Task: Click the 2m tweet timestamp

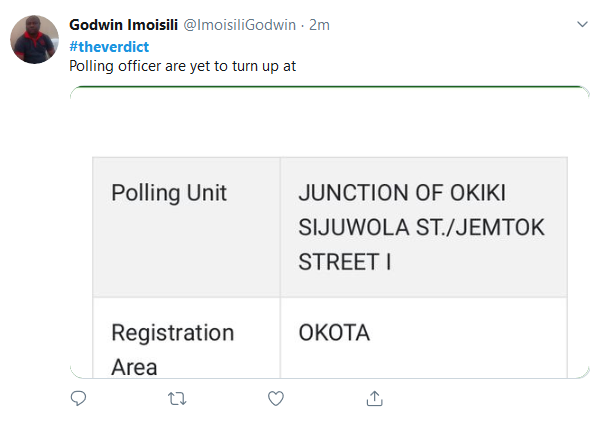Action: pos(320,24)
